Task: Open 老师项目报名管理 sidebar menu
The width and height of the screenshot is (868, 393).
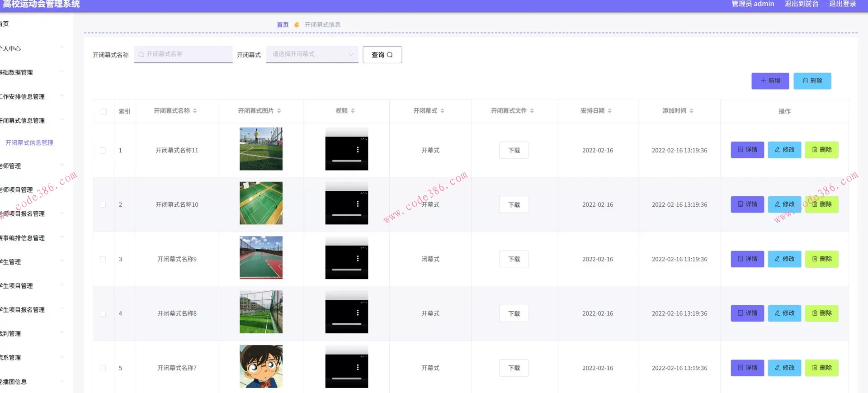Action: (32, 213)
